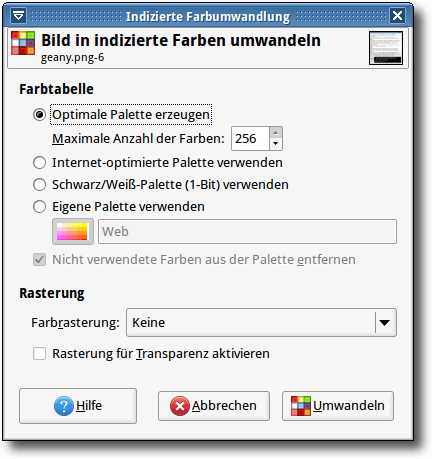Click the 256 colors number field
Viewport: 432px width, 459px height.
tap(250, 138)
